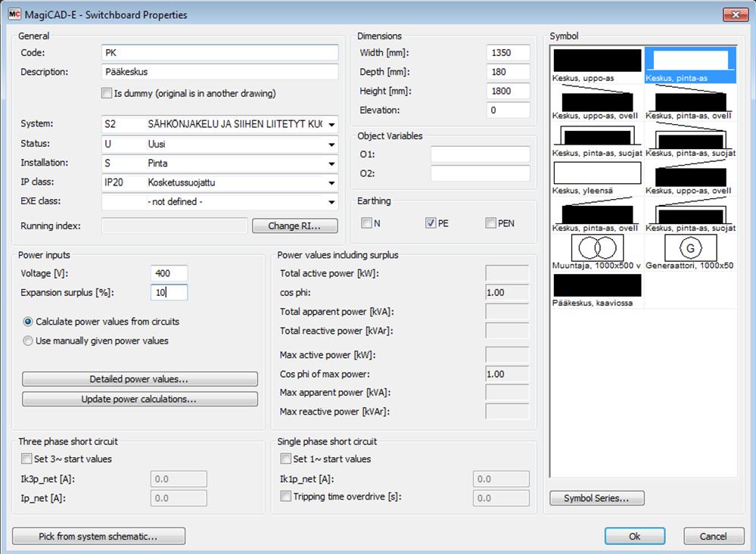
Task: Pick the Muuntaja transformer symbol
Action: tap(597, 252)
